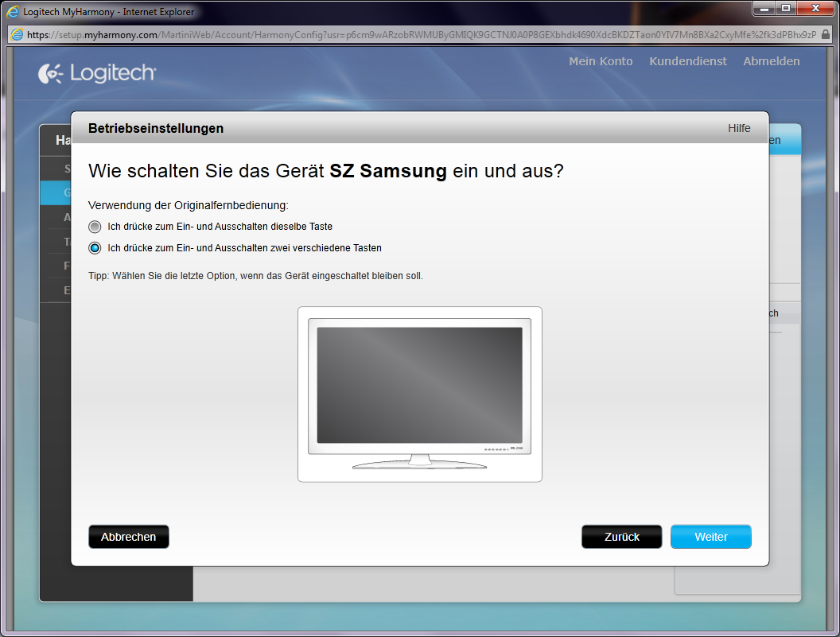840x637 pixels.
Task: Click the Internet Explorer title bar icon
Action: tap(14, 12)
